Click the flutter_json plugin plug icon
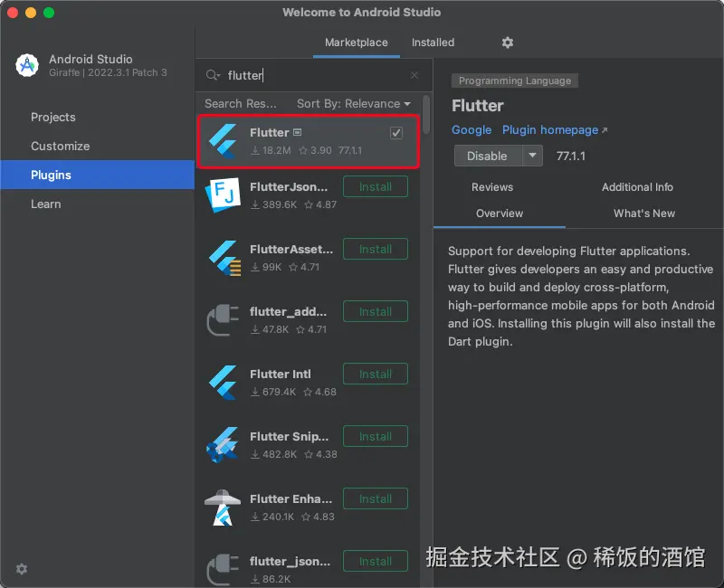Image resolution: width=724 pixels, height=588 pixels. tap(223, 570)
